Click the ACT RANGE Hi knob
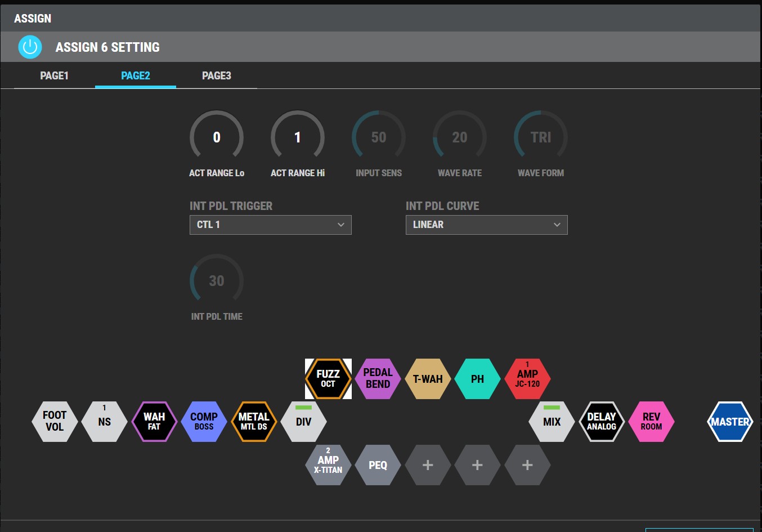Image resolution: width=762 pixels, height=532 pixels. click(297, 137)
